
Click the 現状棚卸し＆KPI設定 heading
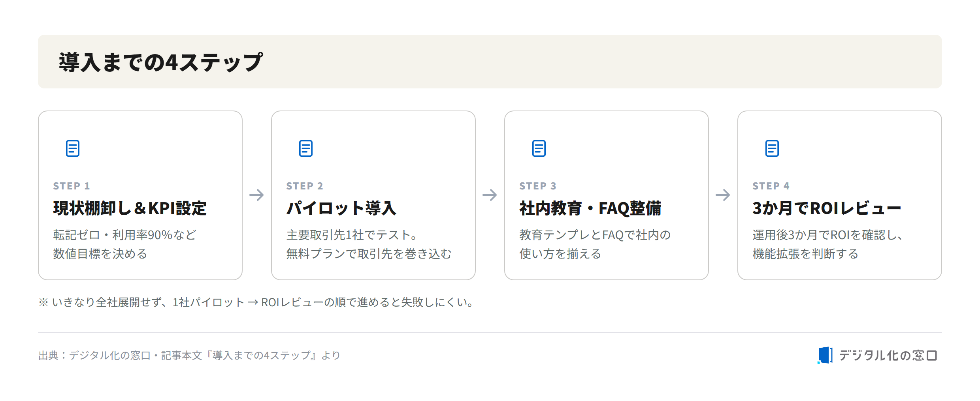[x=130, y=208]
